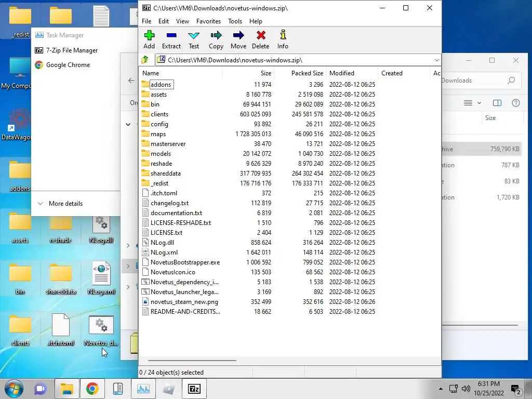The image size is (532, 399).
Task: Select the .itch.toml file row
Action: click(259, 193)
